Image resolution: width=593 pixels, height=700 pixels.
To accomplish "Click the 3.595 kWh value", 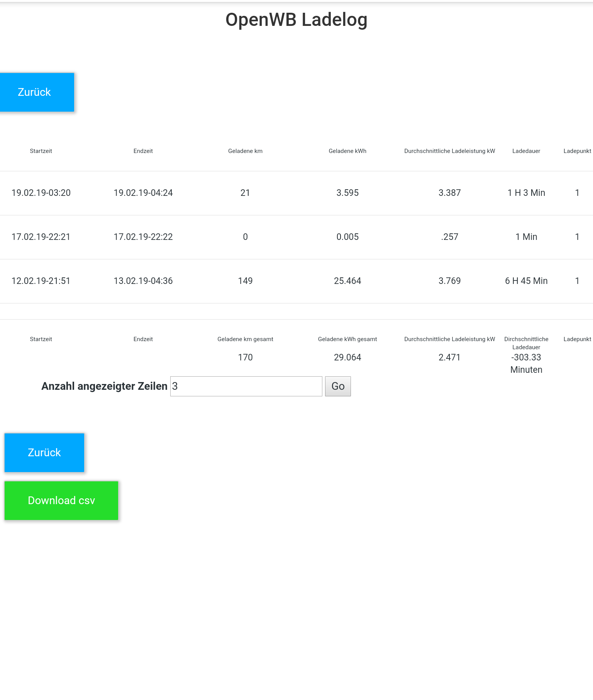I will (x=347, y=193).
